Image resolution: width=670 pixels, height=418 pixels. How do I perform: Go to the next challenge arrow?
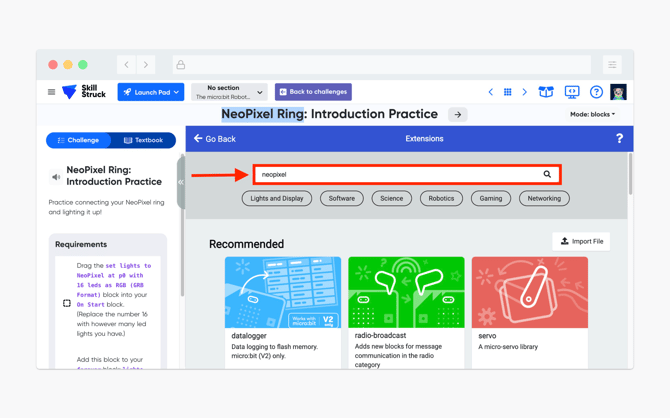(x=525, y=92)
